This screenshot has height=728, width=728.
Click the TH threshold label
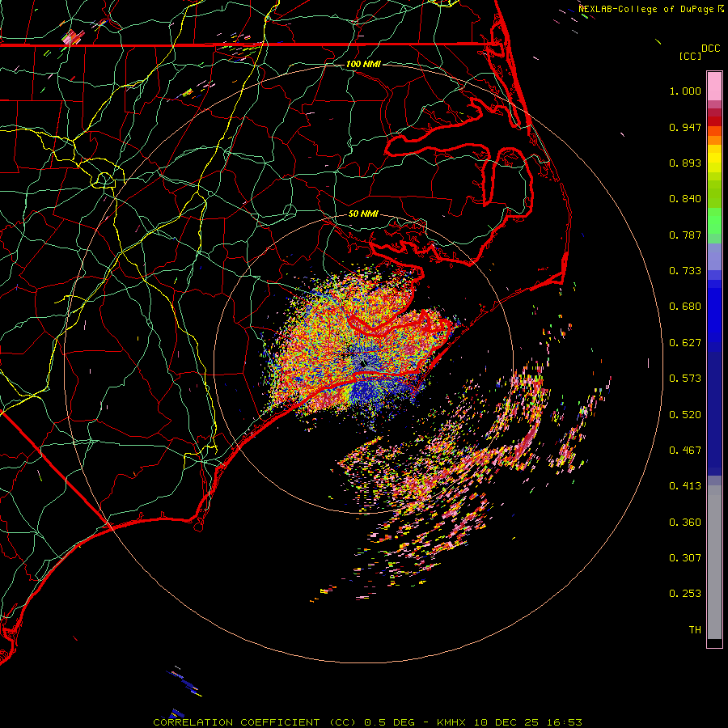tap(695, 630)
